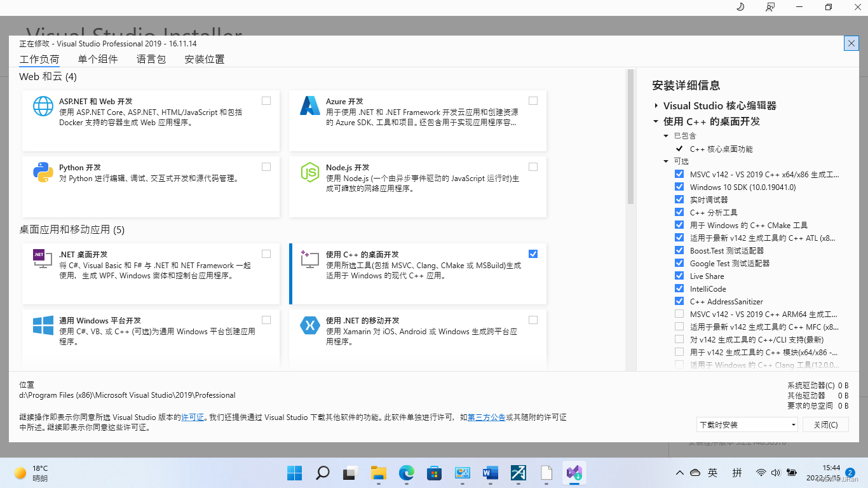
Task: Enable MSVC v142 ARM64 build tools
Action: (x=679, y=314)
